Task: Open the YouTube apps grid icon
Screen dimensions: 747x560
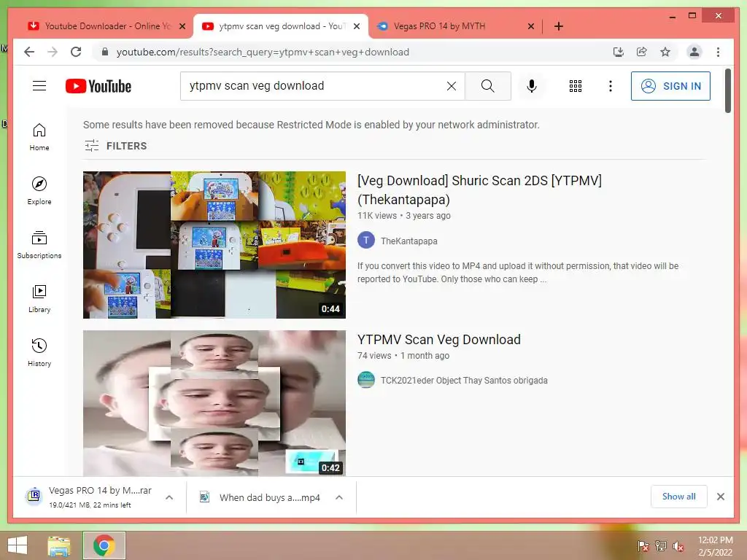Action: coord(575,86)
